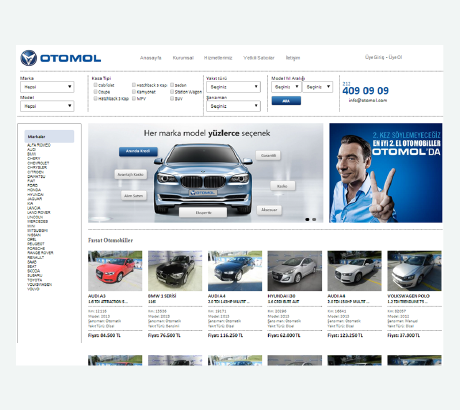Check the Cabriolet body type checkbox

click(95, 85)
